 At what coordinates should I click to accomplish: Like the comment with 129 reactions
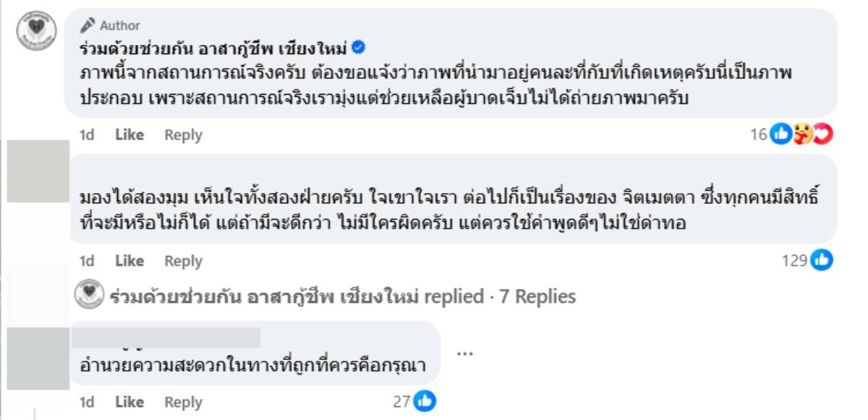(129, 260)
